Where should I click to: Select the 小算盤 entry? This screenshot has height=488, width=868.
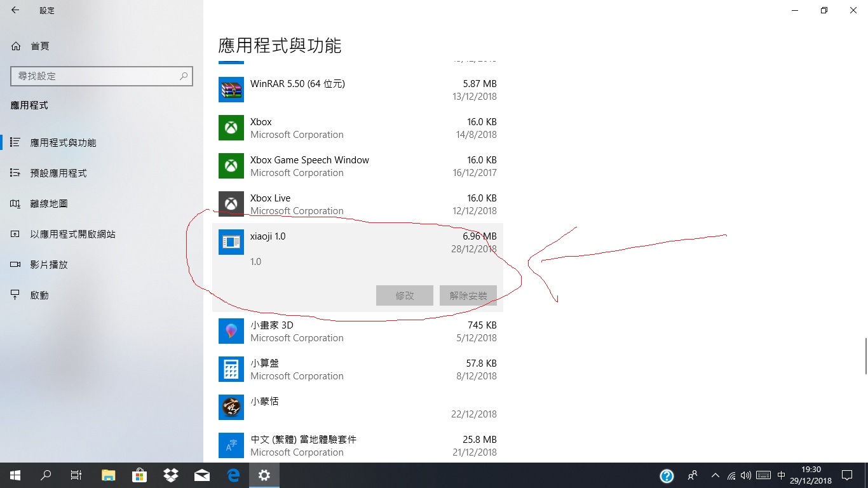[358, 369]
